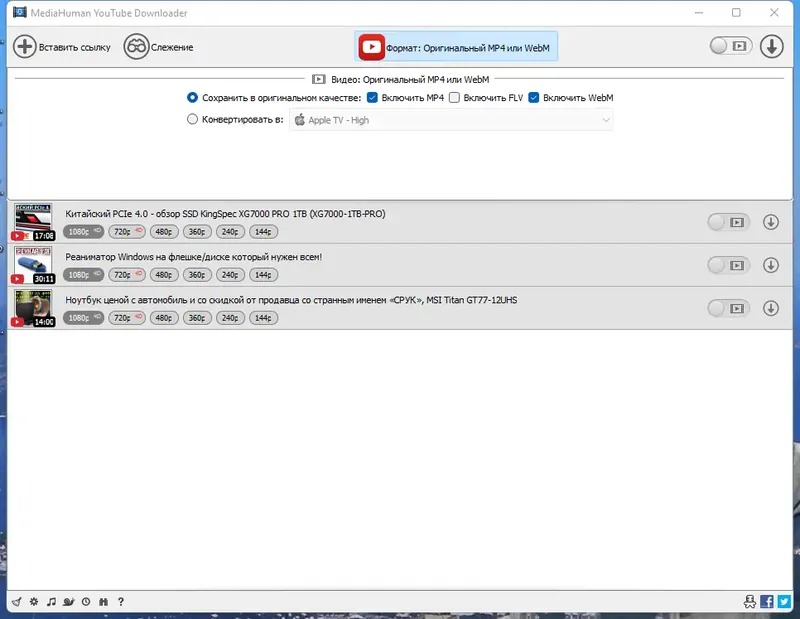
Task: Click thumbnail of Реаниматор Windows video
Action: tap(33, 265)
